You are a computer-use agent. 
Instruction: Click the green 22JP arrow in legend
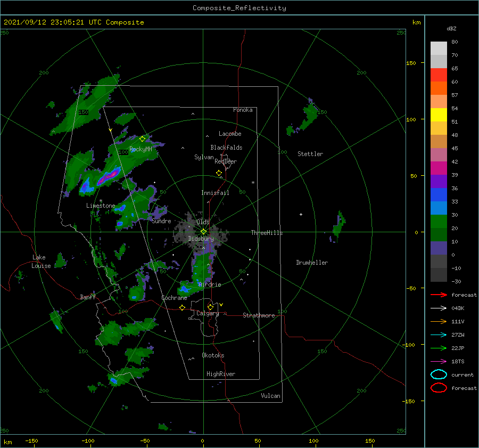439,348
